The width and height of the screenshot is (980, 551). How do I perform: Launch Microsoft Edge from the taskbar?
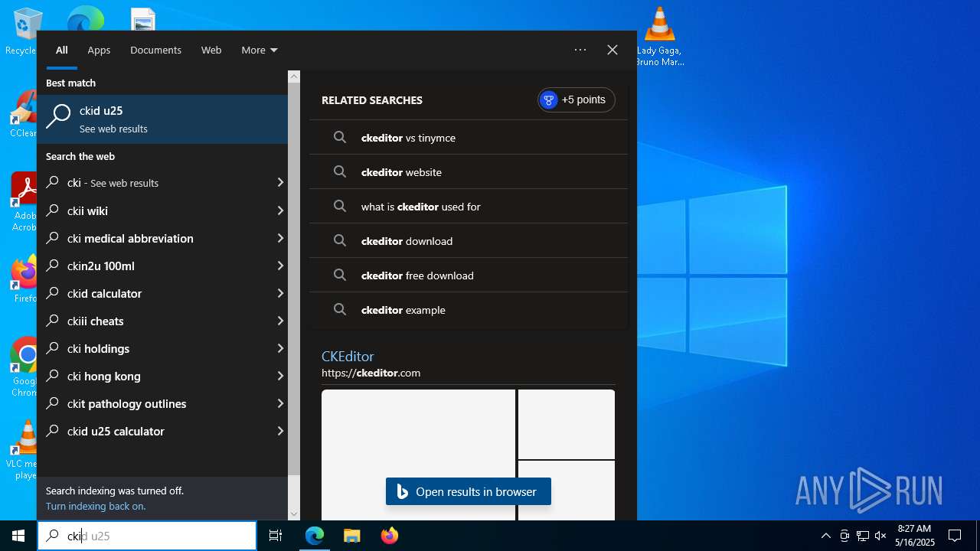(x=315, y=536)
